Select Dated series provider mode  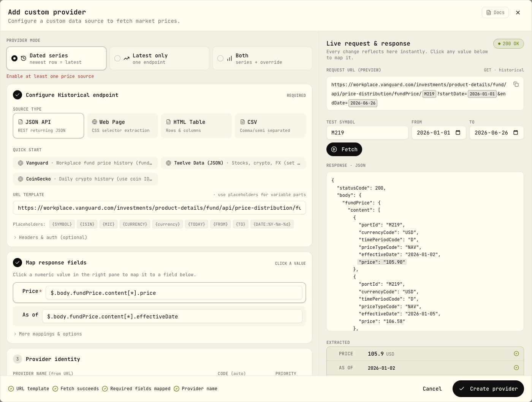point(56,59)
